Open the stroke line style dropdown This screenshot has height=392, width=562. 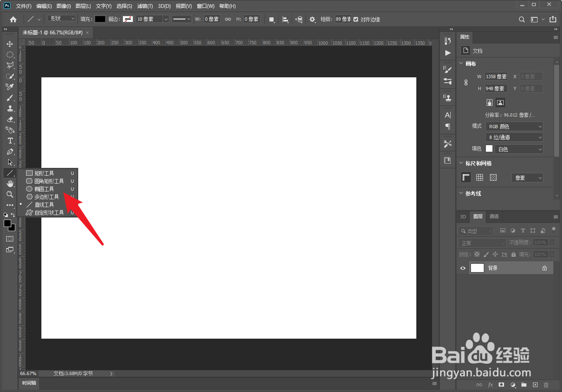click(x=182, y=19)
